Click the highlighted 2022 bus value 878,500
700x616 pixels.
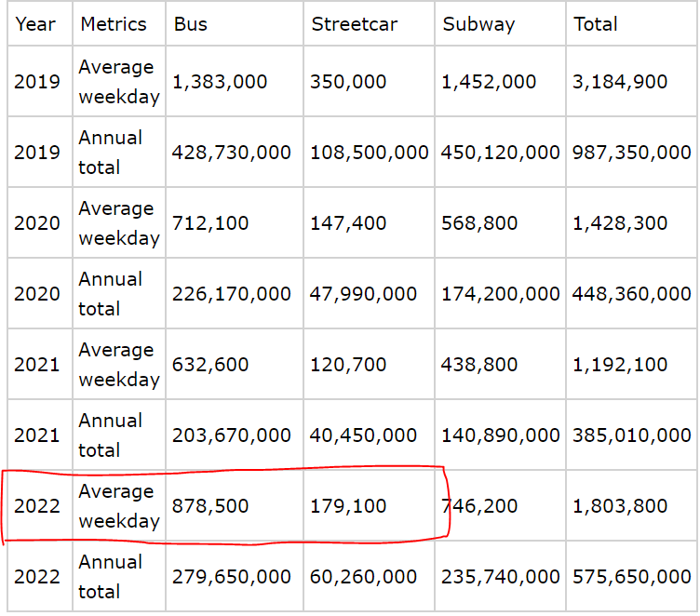[x=210, y=506]
